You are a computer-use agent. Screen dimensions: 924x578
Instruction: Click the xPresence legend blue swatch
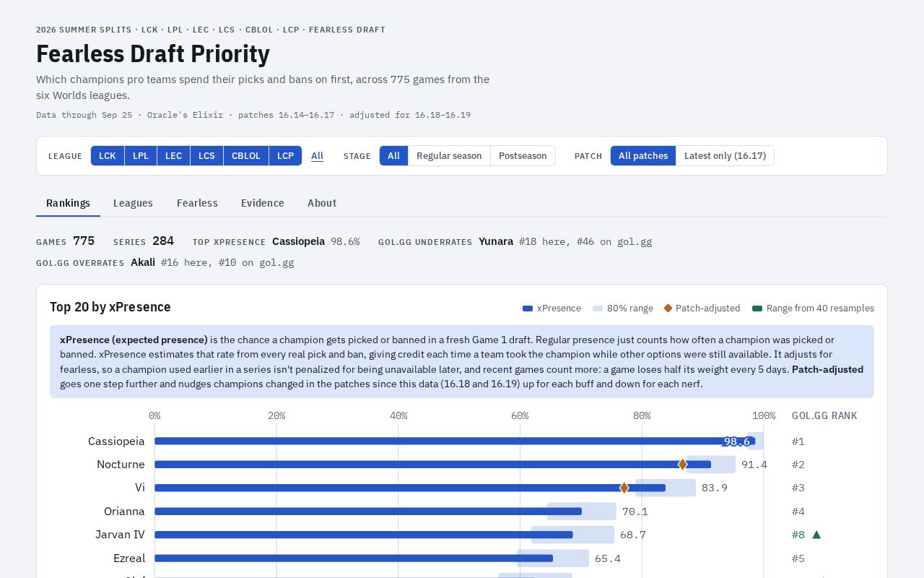click(528, 309)
